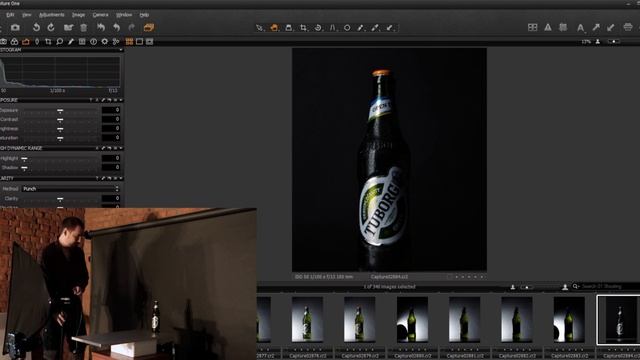Open the Clarity panel options arrow
The height and width of the screenshot is (360, 640).
(x=121, y=178)
